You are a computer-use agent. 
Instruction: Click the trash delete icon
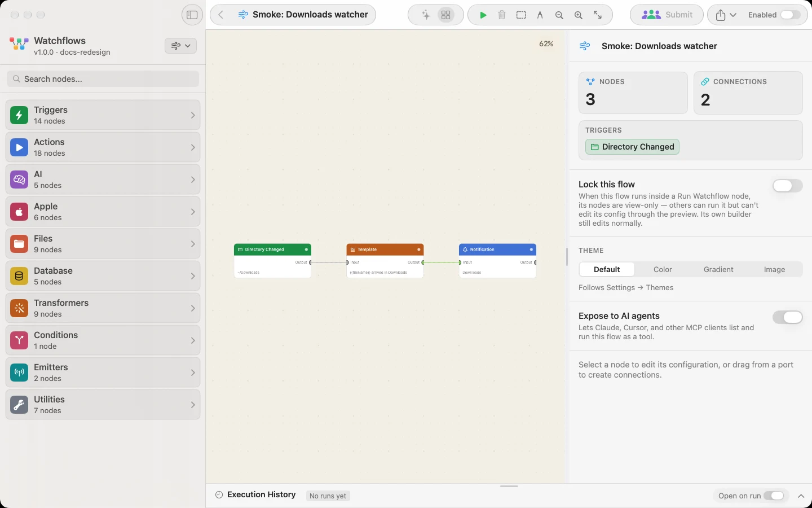502,15
